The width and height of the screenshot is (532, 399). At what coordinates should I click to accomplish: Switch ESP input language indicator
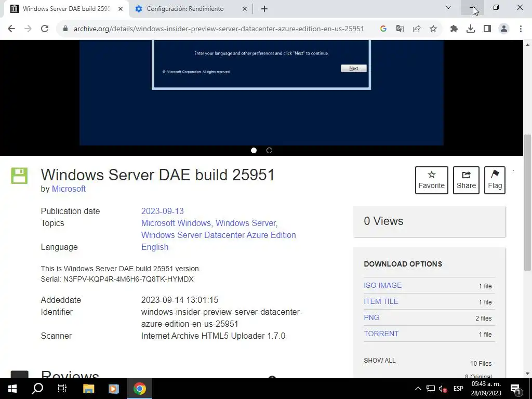tap(458, 389)
